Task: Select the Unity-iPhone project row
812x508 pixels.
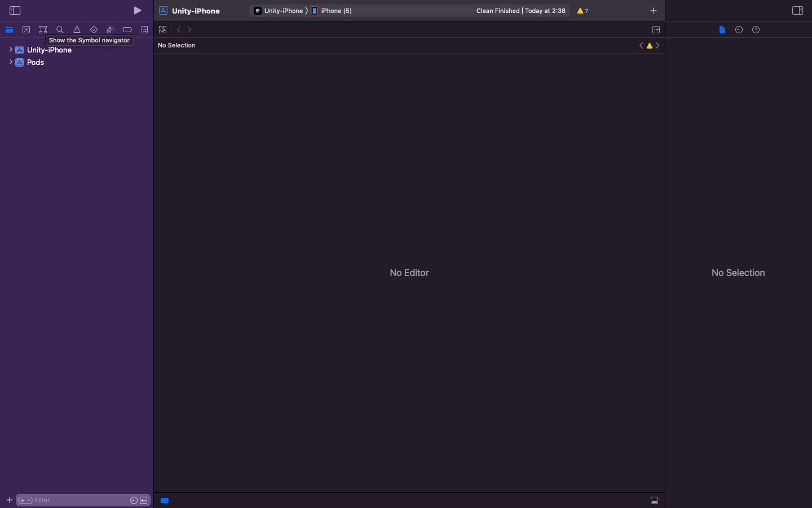Action: pyautogui.click(x=77, y=50)
